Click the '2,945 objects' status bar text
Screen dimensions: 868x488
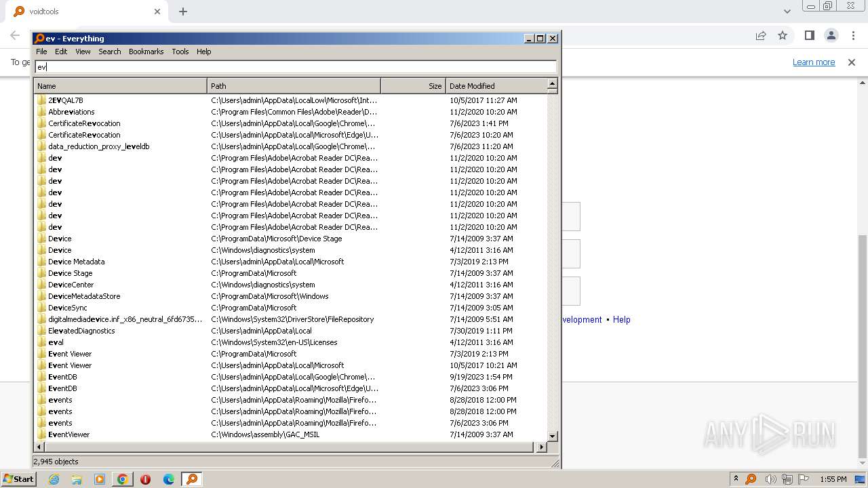(x=56, y=462)
